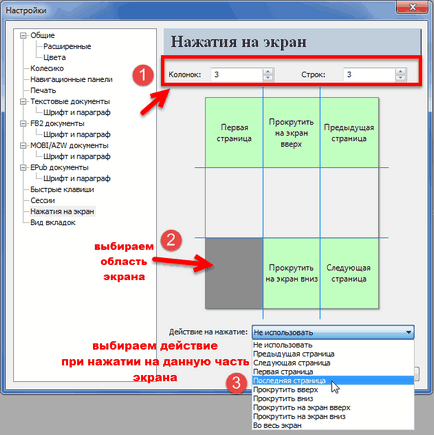Open Шрифт и параграф under Текстовые документы
Image resolution: width=434 pixels, height=435 pixels.
pyautogui.click(x=77, y=112)
